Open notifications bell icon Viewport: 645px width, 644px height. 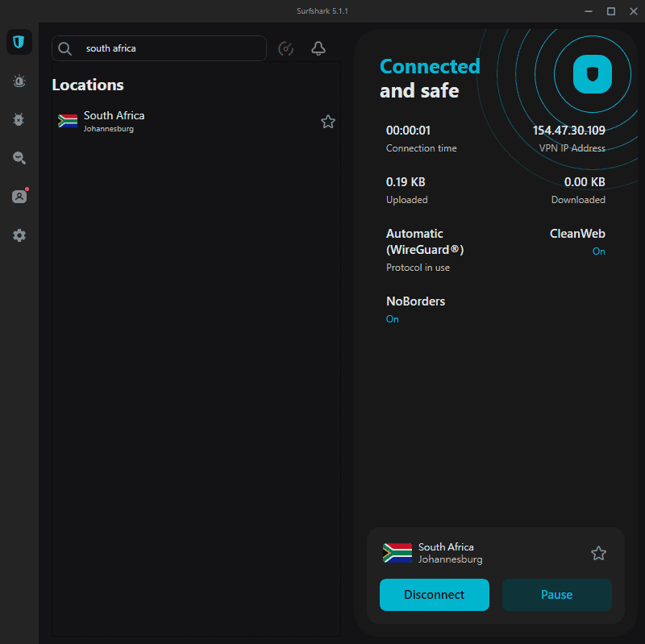[x=318, y=48]
